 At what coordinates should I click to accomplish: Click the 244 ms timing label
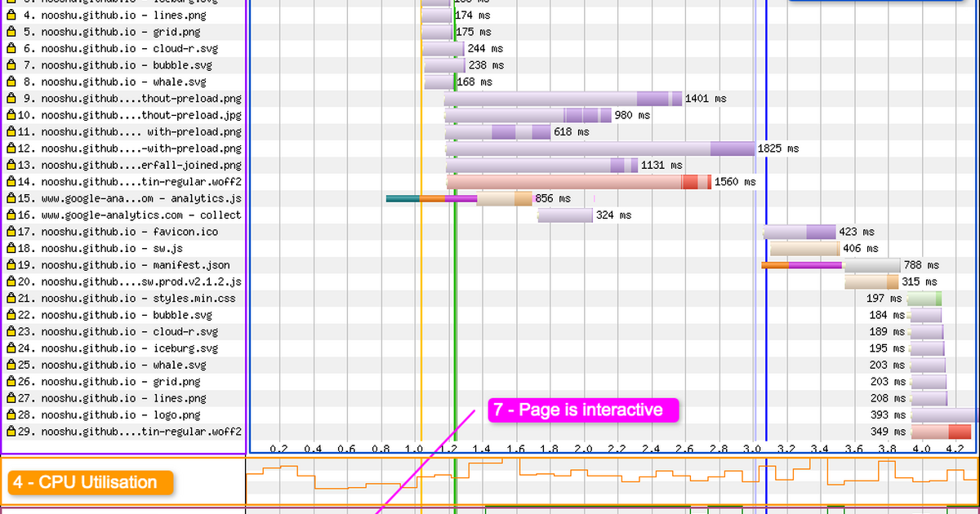pyautogui.click(x=486, y=48)
